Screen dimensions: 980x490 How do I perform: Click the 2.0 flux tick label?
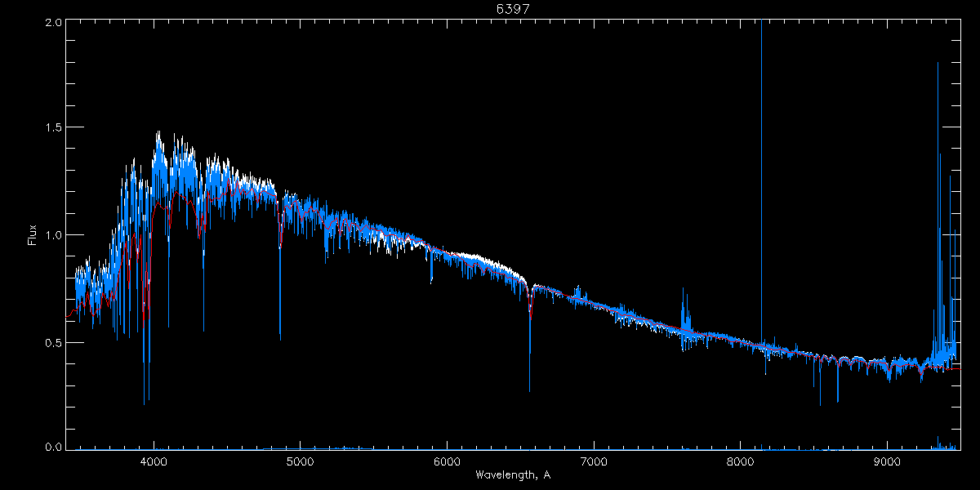(x=54, y=23)
